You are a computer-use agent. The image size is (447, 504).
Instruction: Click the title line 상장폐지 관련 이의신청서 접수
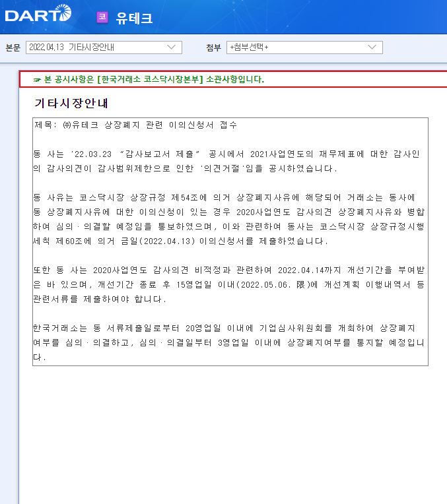tap(170, 125)
